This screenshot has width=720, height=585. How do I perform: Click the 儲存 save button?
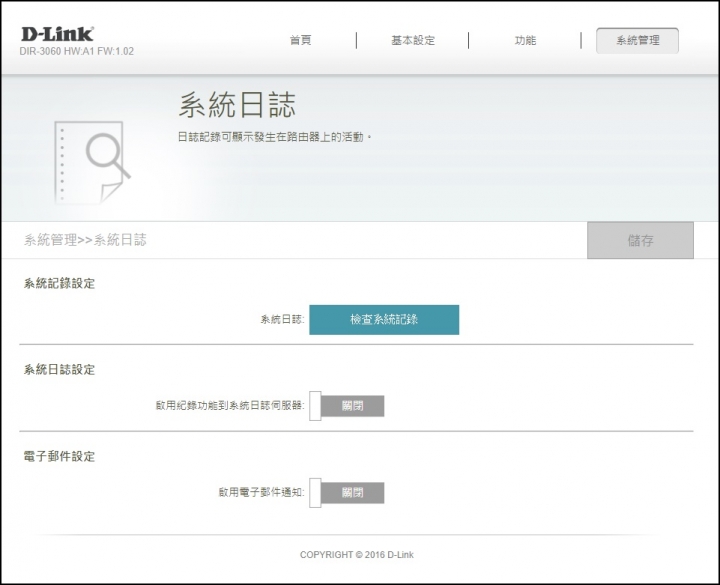pyautogui.click(x=640, y=240)
